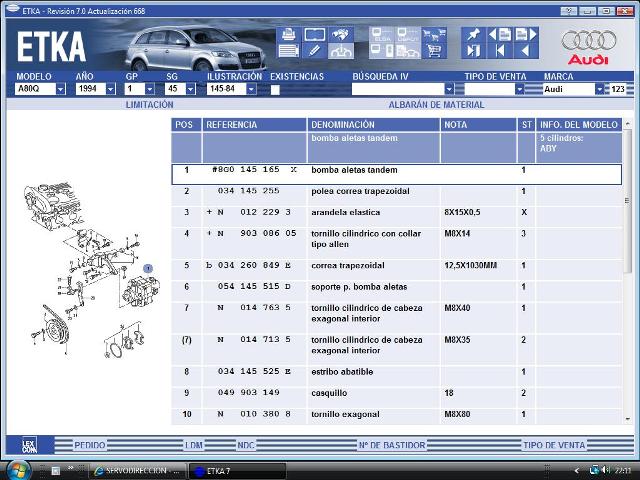Click the DENOMINACIÓN column header
The width and height of the screenshot is (640, 480).
pos(373,124)
